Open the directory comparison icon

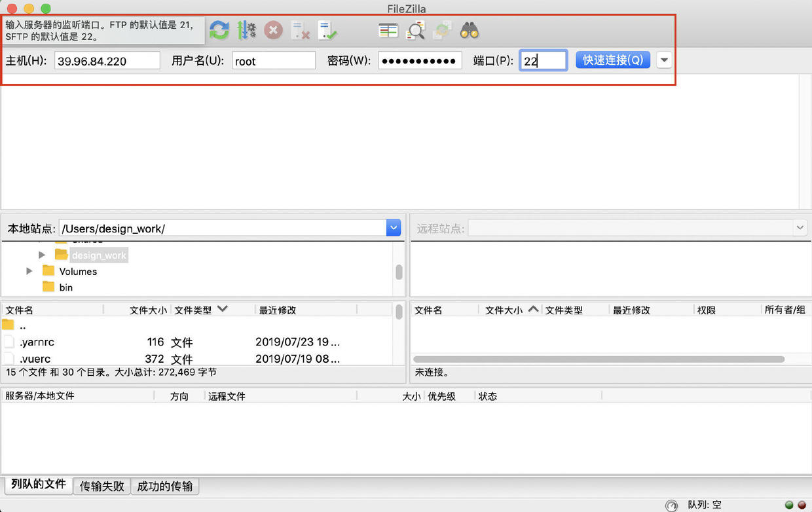(x=388, y=30)
